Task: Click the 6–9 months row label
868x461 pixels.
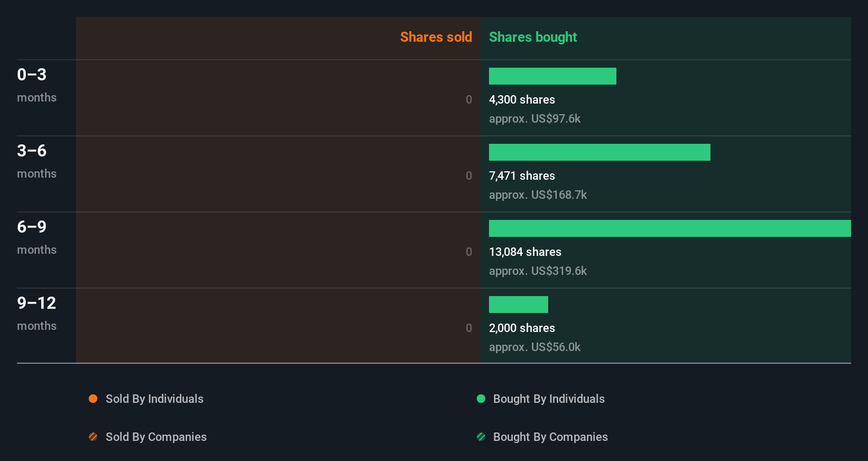Action: tap(36, 237)
